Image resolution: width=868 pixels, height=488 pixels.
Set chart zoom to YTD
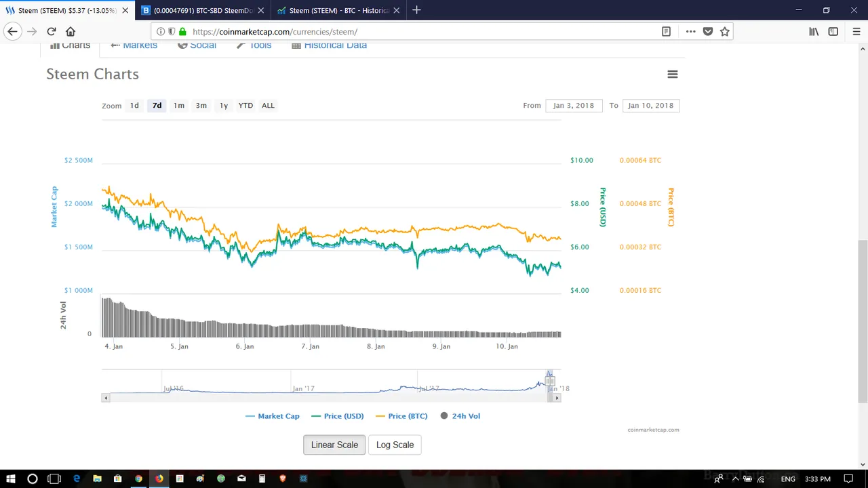tap(245, 105)
